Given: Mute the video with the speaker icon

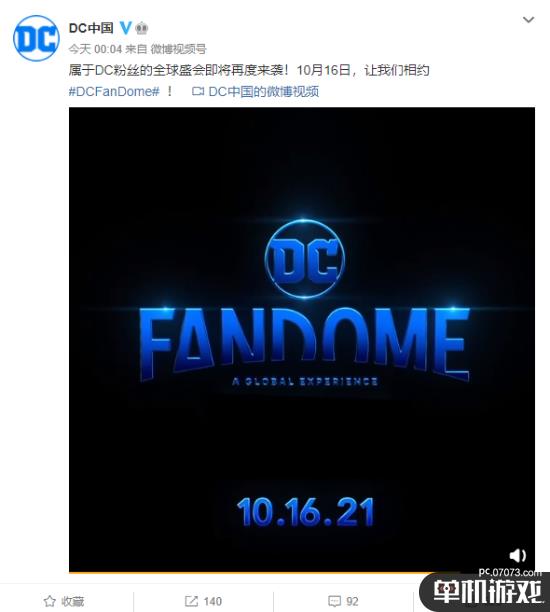Looking at the screenshot, I should pyautogui.click(x=518, y=555).
